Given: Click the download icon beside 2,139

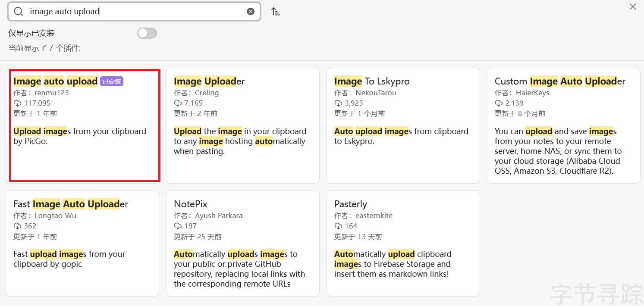Looking at the screenshot, I should click(x=499, y=103).
